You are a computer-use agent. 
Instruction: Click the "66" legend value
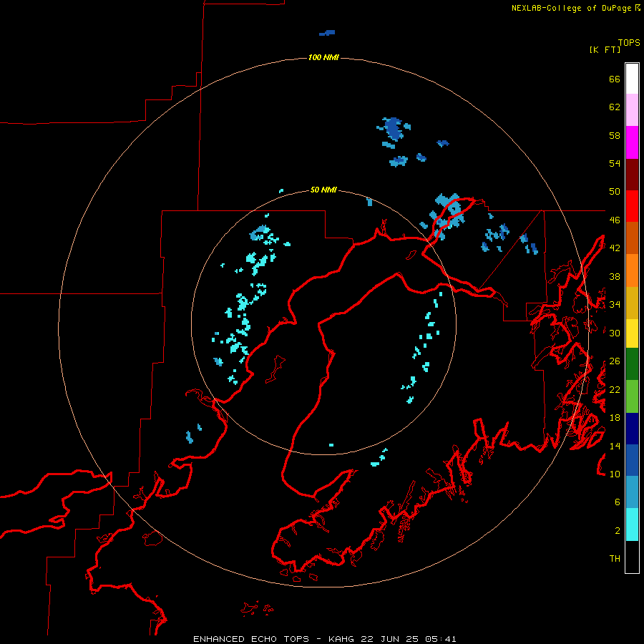(615, 79)
